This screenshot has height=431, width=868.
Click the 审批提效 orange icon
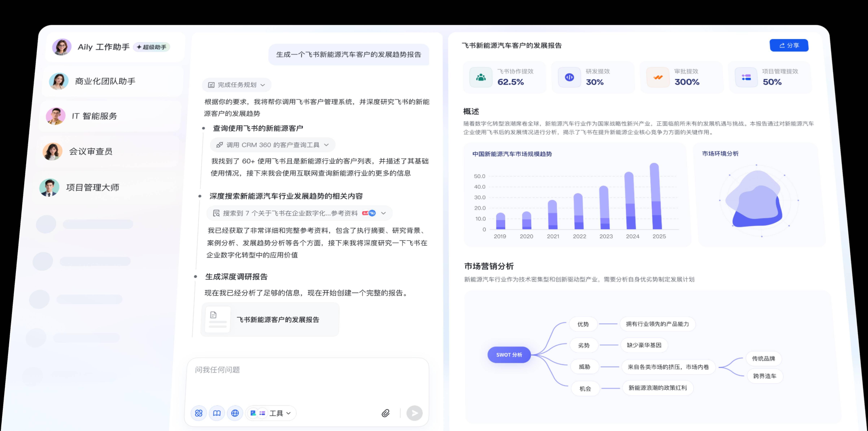[658, 77]
